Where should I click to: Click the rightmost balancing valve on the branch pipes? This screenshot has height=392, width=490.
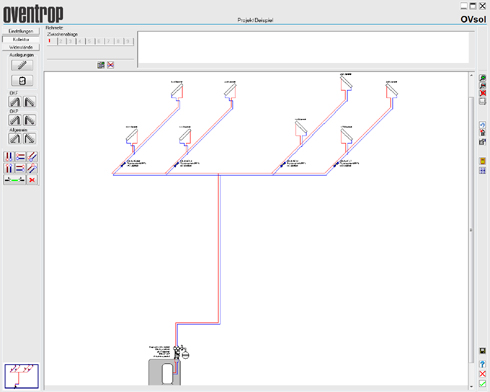[x=336, y=164]
